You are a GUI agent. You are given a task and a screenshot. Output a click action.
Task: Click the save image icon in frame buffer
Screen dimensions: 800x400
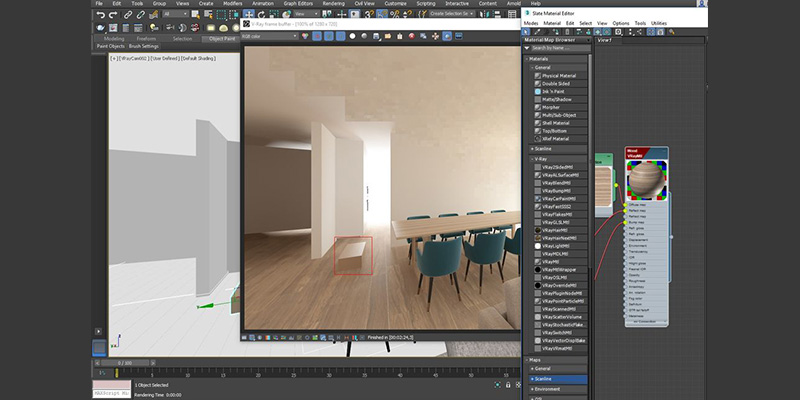(x=376, y=36)
